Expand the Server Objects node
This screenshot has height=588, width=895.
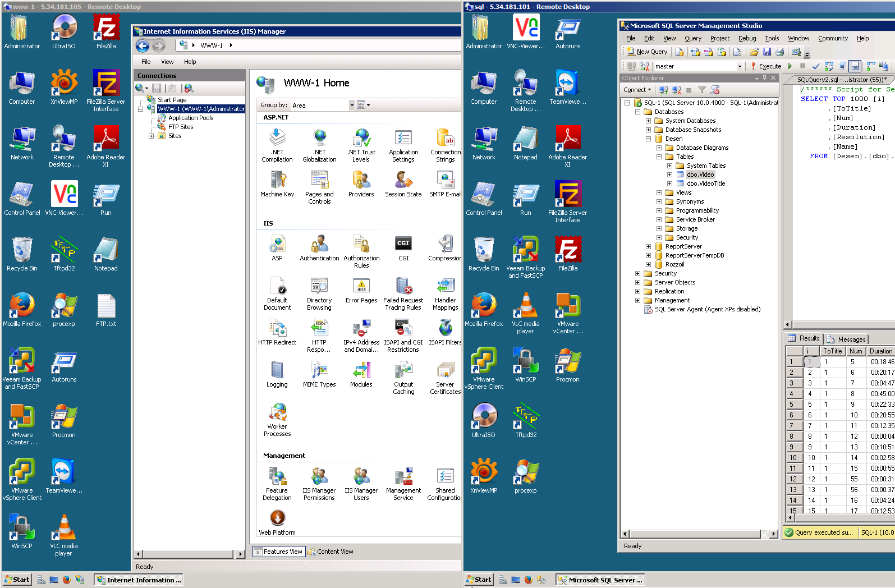point(637,282)
